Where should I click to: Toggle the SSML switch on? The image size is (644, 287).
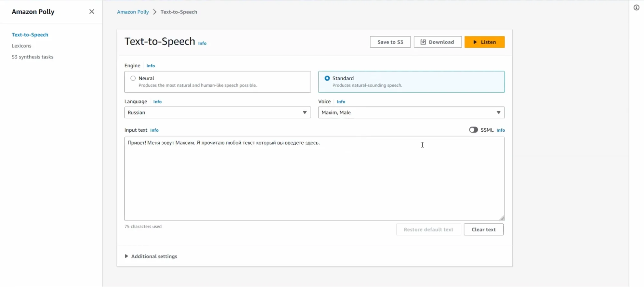coord(473,130)
